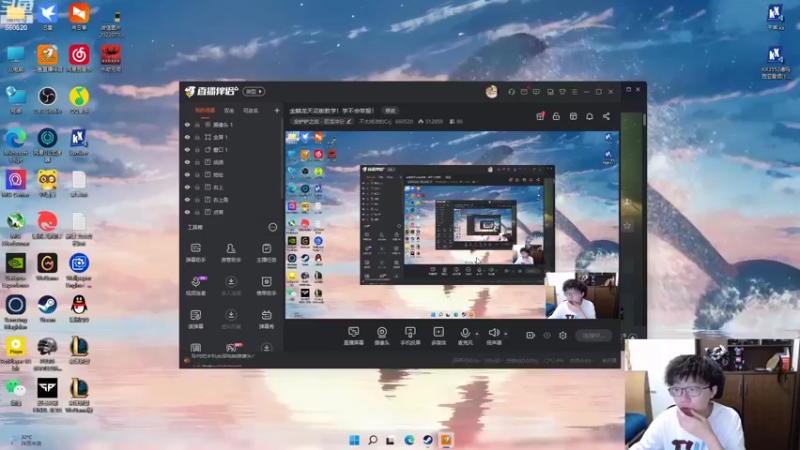Toggle the lock icon on 摄像头 1 row
This screenshot has height=450, width=800.
(197, 124)
